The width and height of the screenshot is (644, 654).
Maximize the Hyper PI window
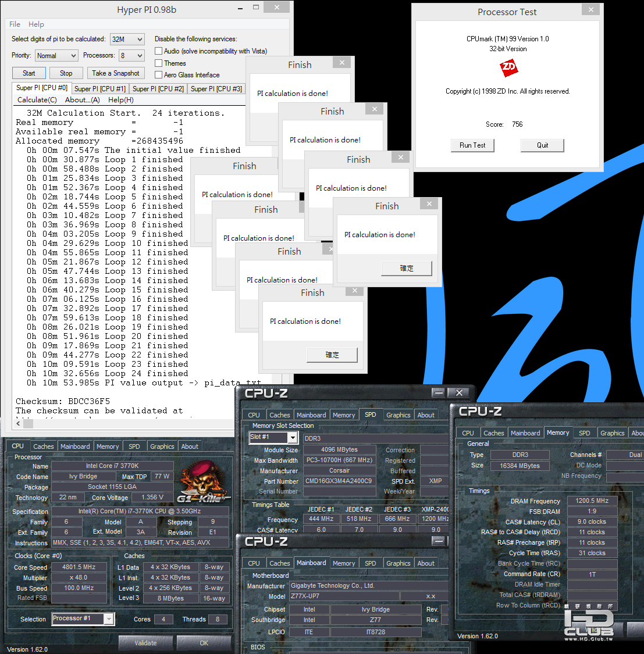click(256, 8)
